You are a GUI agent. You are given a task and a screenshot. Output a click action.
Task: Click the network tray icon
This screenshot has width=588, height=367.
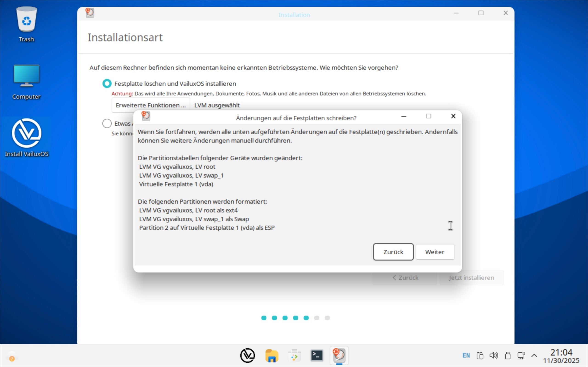521,356
